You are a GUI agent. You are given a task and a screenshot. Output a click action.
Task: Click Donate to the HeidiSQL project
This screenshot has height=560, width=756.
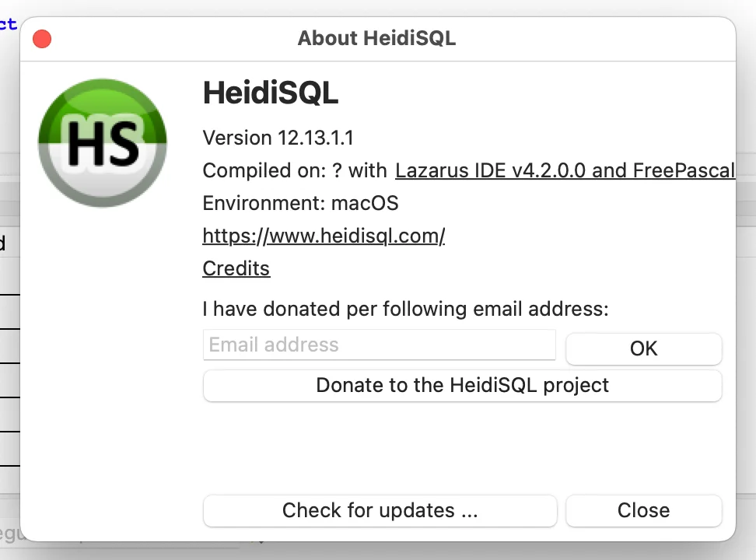pyautogui.click(x=462, y=386)
